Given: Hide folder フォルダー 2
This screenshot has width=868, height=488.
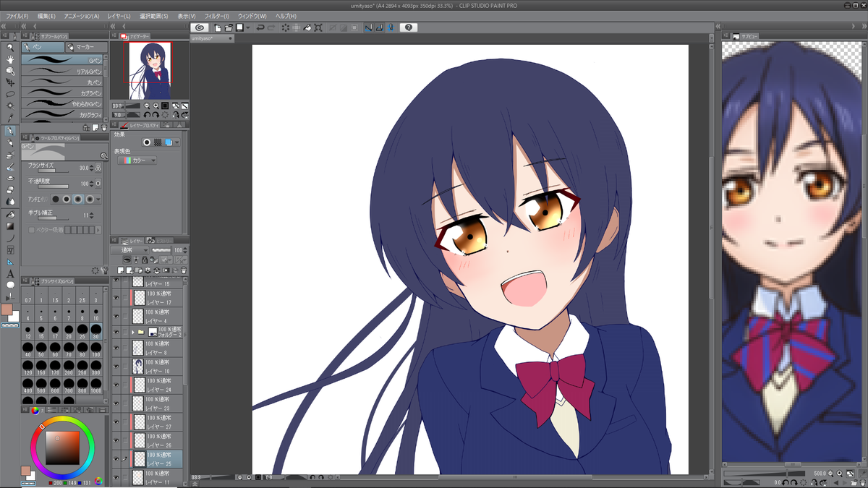Looking at the screenshot, I should [x=116, y=332].
